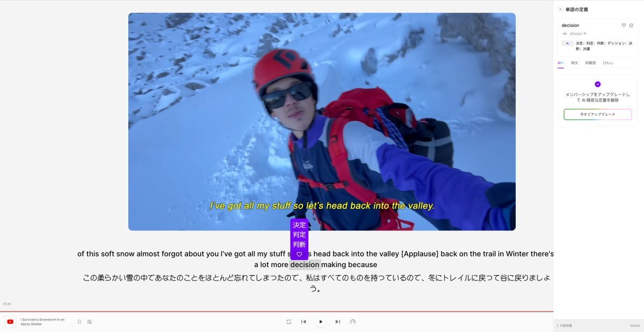Open the subtitle settings icon near title
Screen dimensions: 644x332
90,322
